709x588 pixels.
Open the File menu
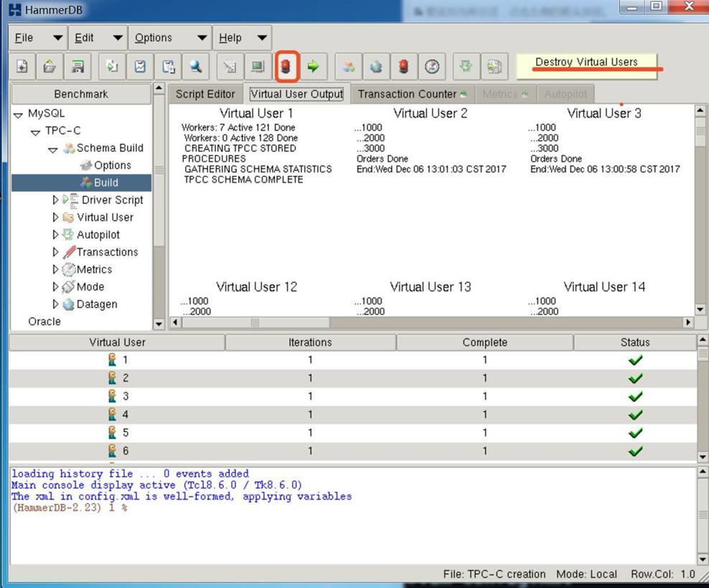pyautogui.click(x=24, y=38)
